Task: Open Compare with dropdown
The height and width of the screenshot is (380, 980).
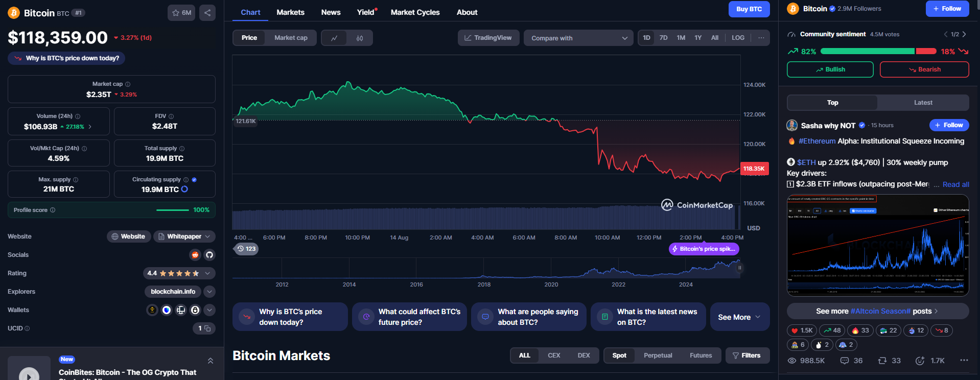Action: [x=578, y=38]
